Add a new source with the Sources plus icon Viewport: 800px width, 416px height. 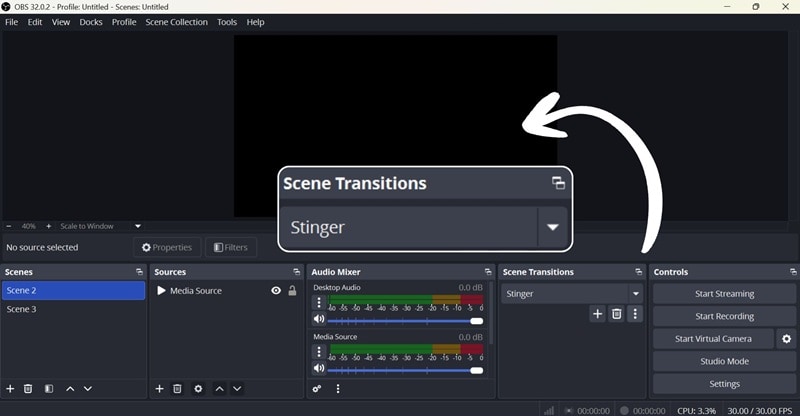tap(159, 389)
